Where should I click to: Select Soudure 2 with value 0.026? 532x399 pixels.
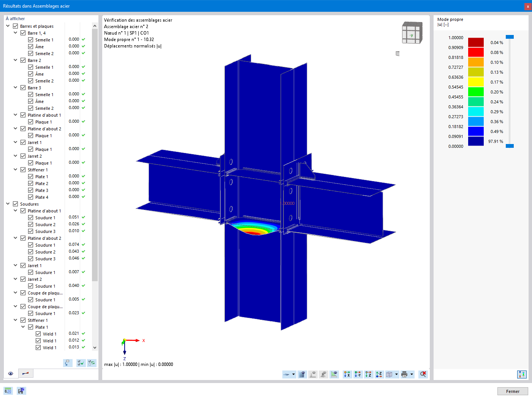pos(46,225)
